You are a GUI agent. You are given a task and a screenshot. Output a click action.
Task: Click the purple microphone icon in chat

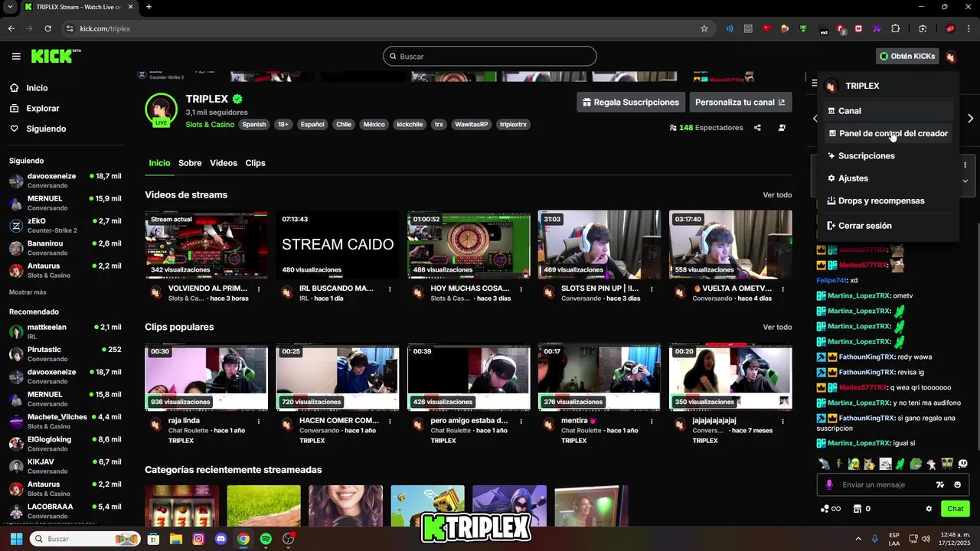[x=829, y=484]
